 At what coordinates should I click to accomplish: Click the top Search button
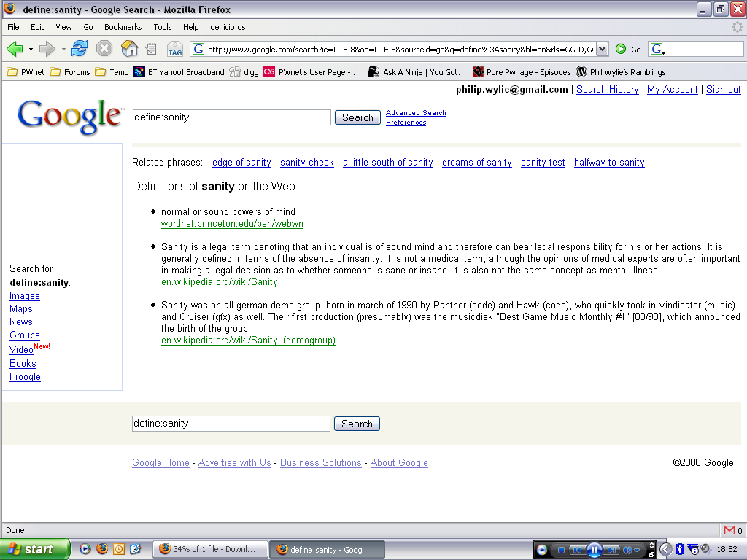pyautogui.click(x=357, y=117)
